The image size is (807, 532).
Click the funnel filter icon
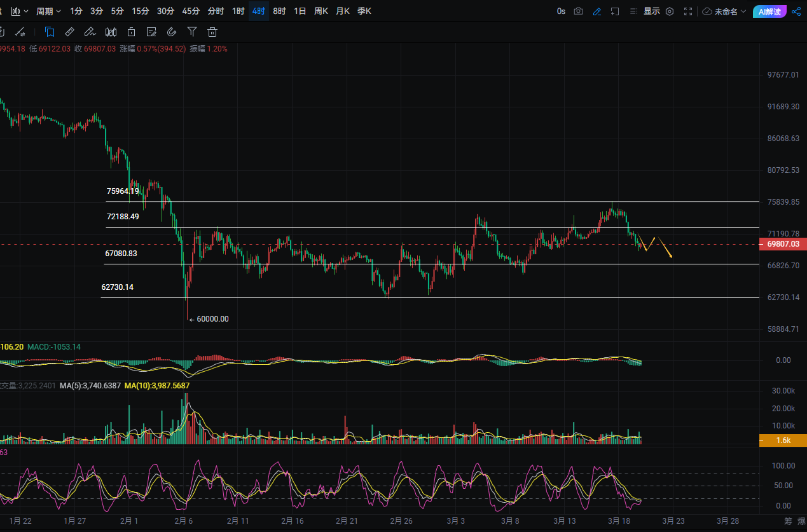coord(192,32)
